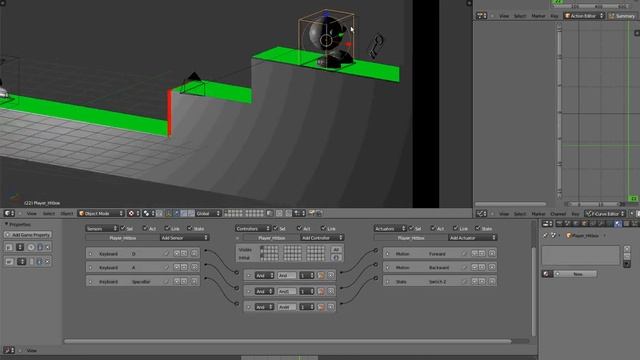Open the 3D viewport View menu

[31, 213]
